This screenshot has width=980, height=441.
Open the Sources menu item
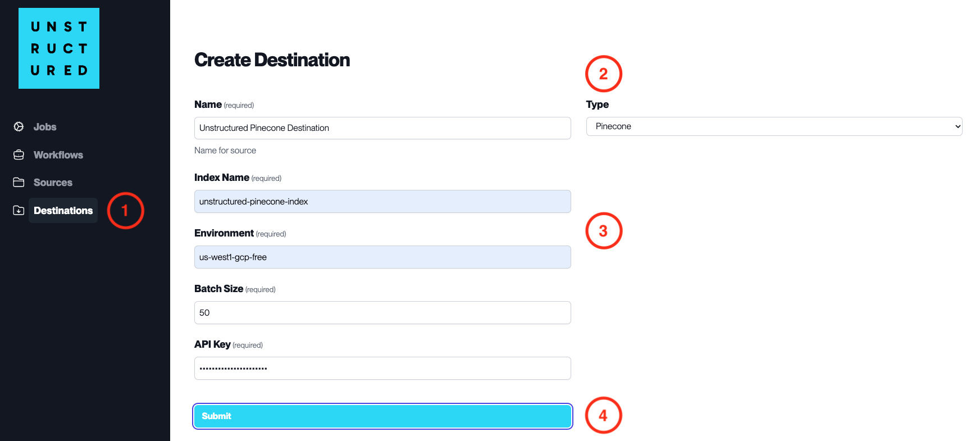53,183
